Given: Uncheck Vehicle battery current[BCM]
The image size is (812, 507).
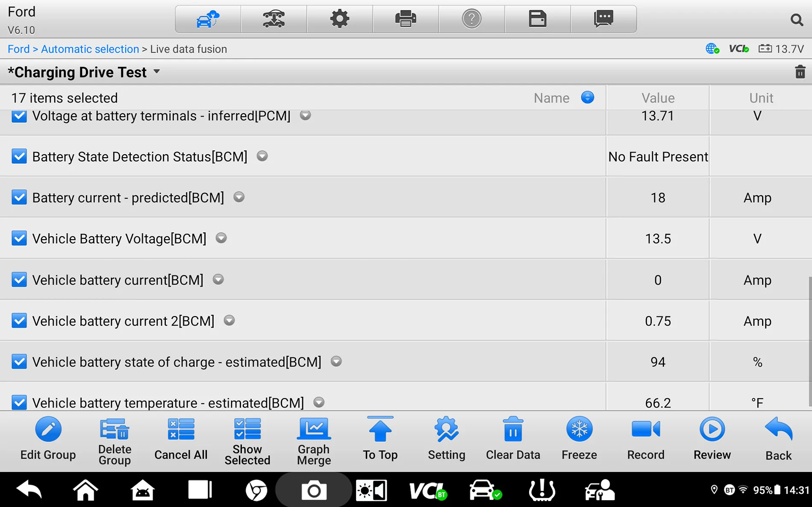Looking at the screenshot, I should pos(19,280).
